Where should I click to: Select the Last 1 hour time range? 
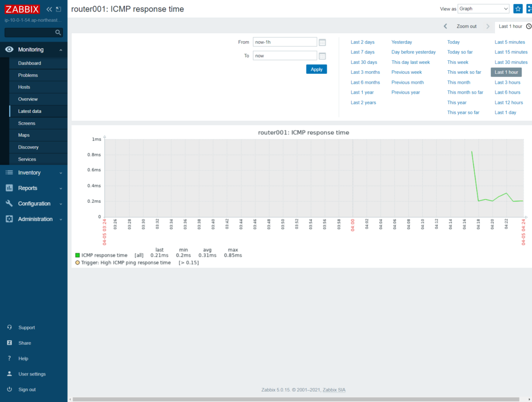point(506,72)
